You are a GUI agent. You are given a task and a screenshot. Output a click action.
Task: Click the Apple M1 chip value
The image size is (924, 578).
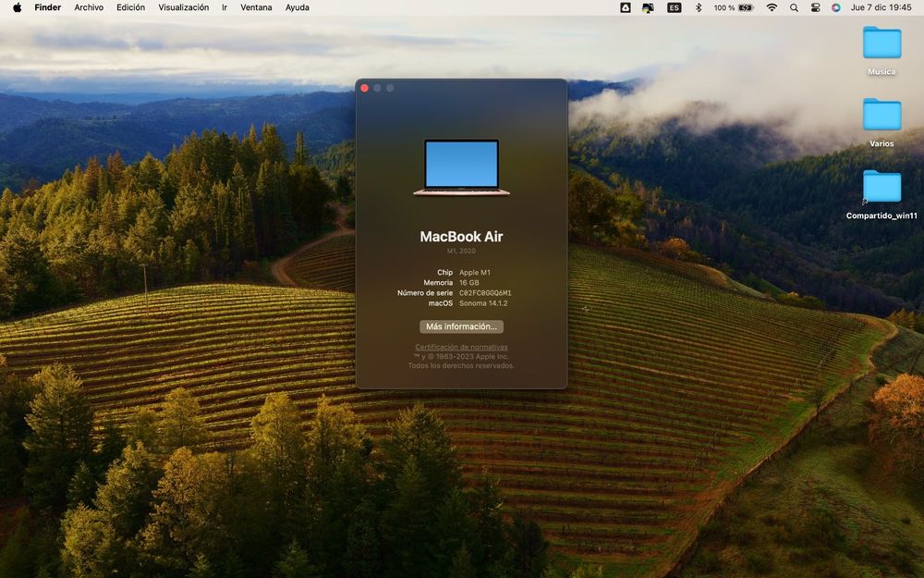(474, 273)
